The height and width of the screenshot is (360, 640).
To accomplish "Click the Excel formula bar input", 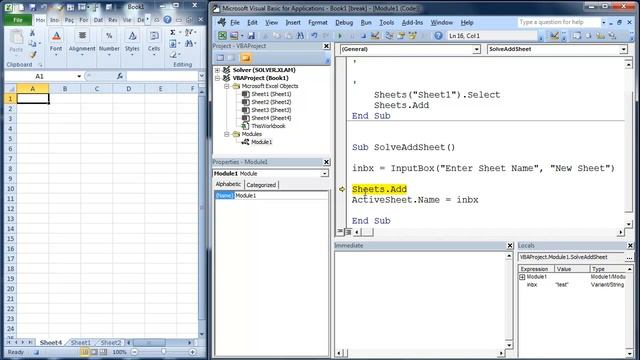I will point(162,76).
